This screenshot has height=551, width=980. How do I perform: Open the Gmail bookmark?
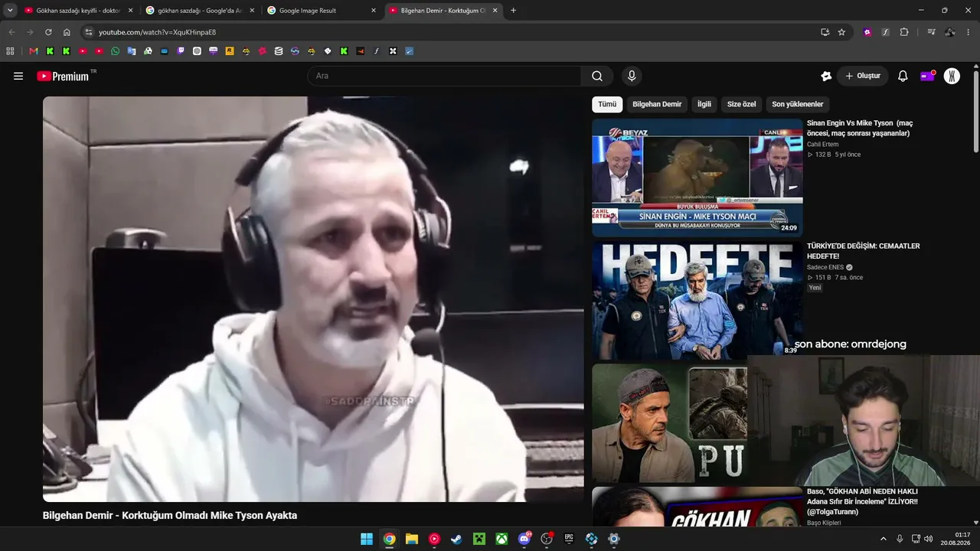click(x=33, y=51)
